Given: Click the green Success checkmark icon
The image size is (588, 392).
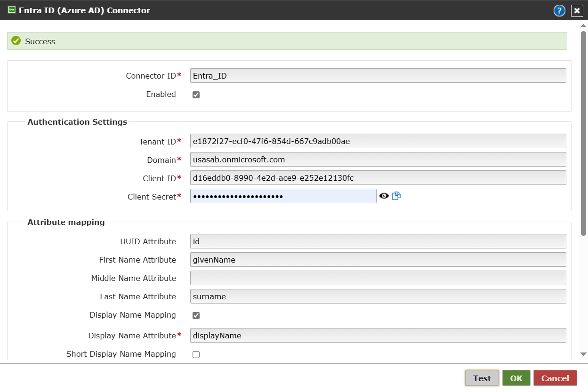Looking at the screenshot, I should pos(16,41).
